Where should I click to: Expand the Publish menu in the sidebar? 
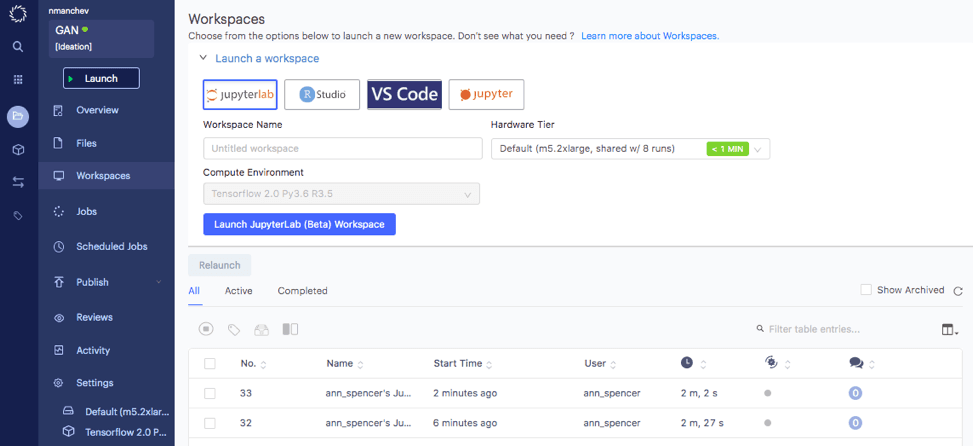click(x=158, y=282)
